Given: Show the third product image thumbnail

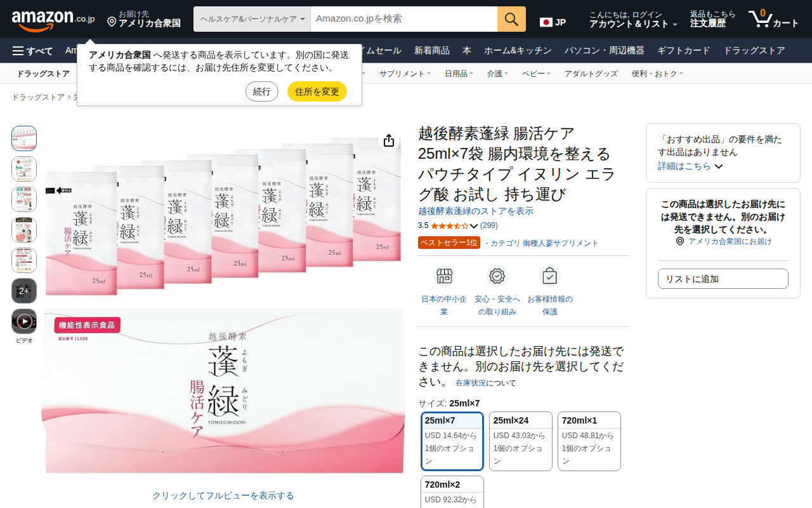Looking at the screenshot, I should [x=24, y=199].
